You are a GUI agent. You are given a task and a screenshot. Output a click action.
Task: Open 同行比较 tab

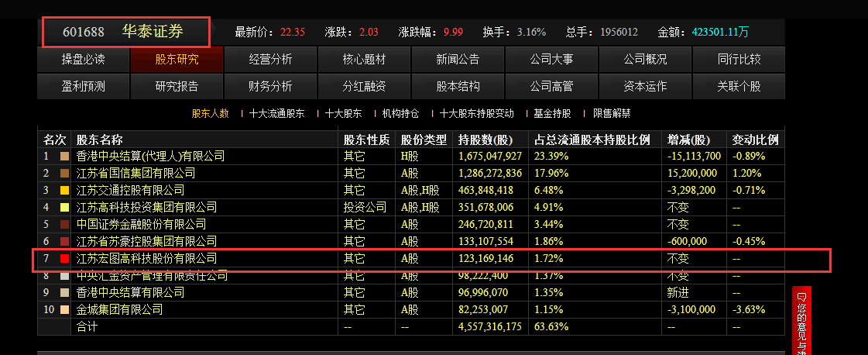point(739,59)
